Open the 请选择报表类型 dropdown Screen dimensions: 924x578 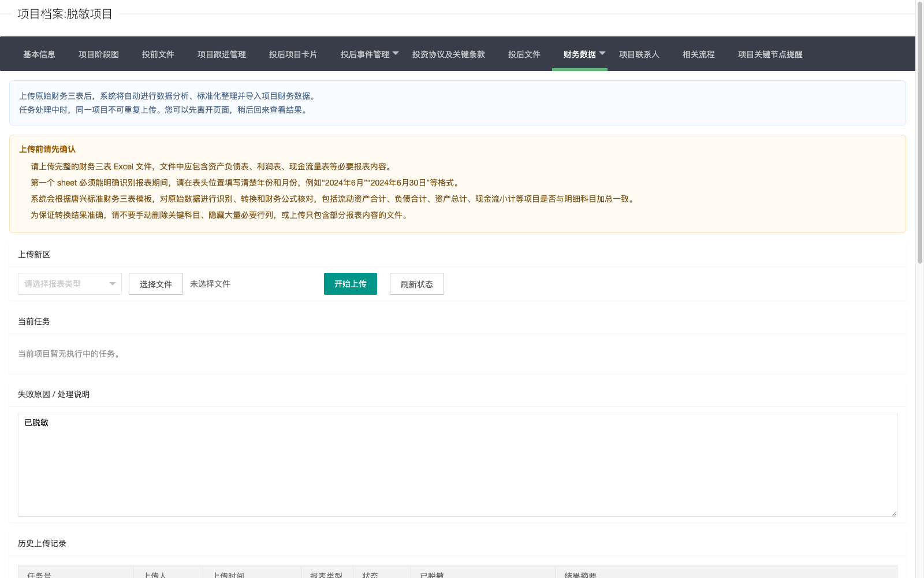[x=70, y=284]
